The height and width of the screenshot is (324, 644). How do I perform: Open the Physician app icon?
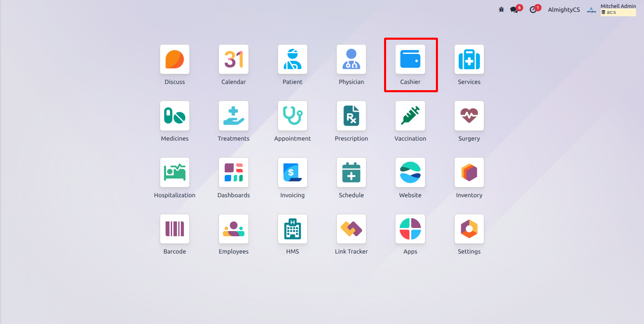(351, 59)
